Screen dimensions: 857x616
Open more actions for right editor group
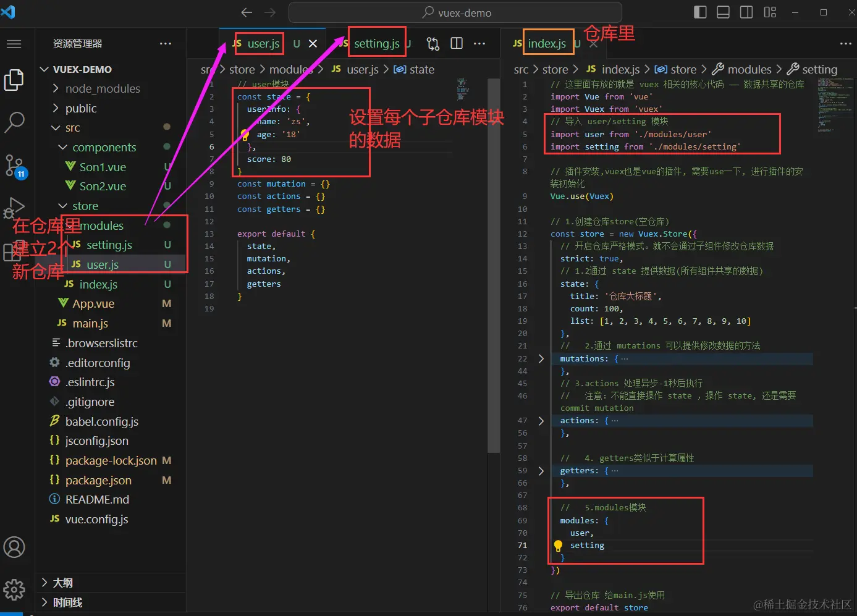point(846,44)
